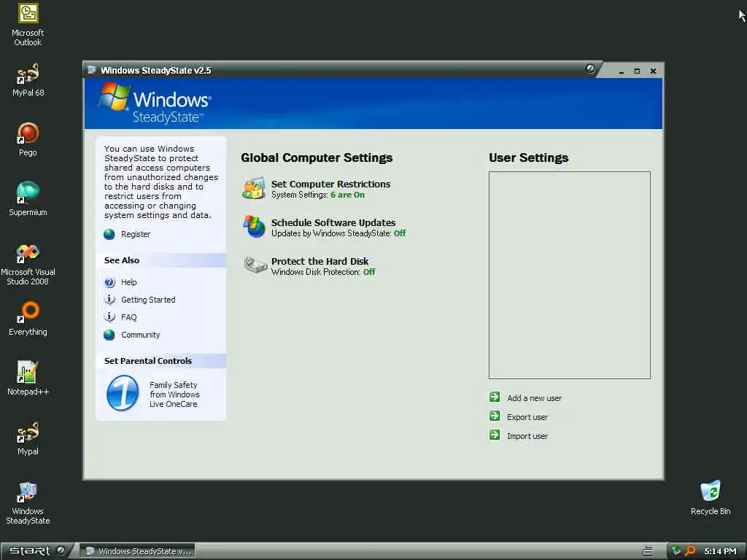
Task: Select the Mypal desktop shortcut
Action: click(x=28, y=438)
